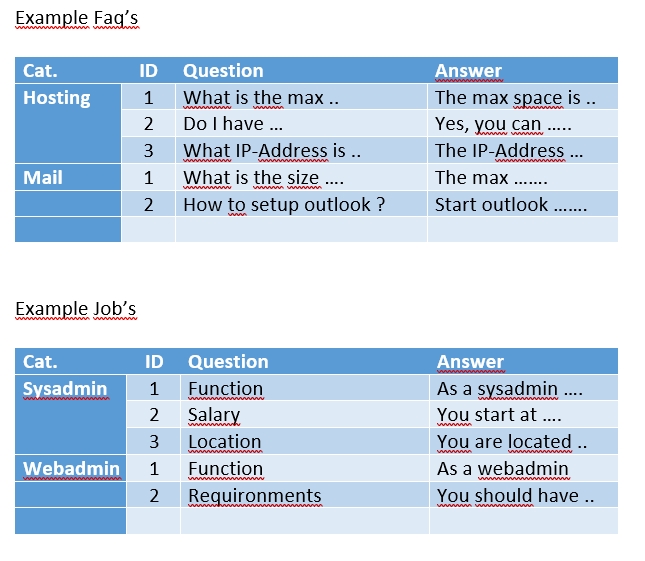Select the Sysadmin category cell
The height and width of the screenshot is (561, 645).
[x=65, y=389]
